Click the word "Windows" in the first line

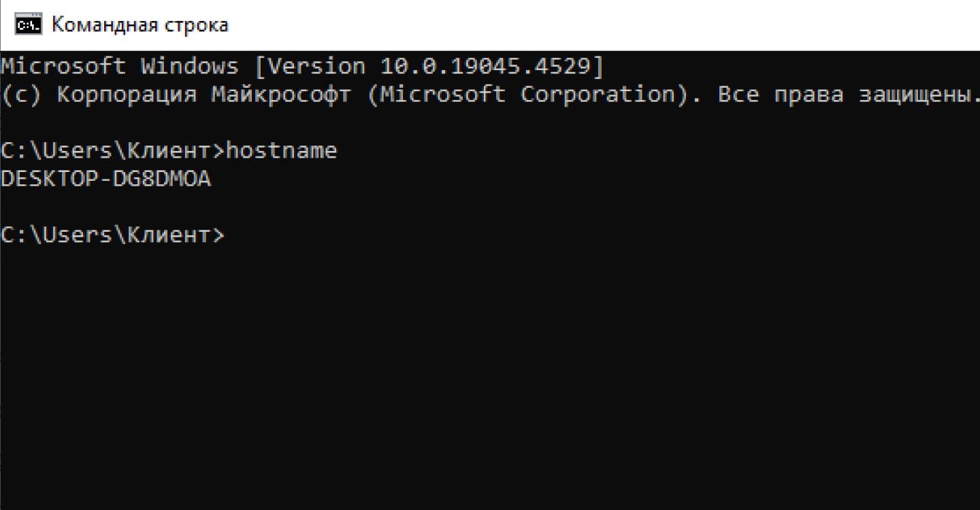pos(190,66)
